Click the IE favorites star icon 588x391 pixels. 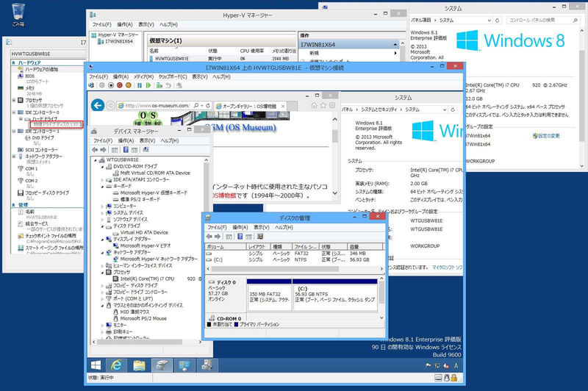(x=323, y=105)
